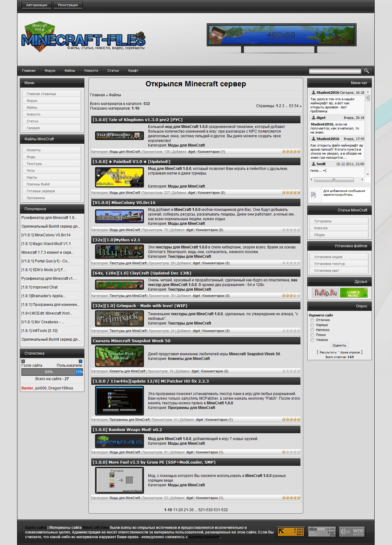This screenshot has width=392, height=545.
Task: Open Статьи in the top navigation bar
Action: point(113,70)
